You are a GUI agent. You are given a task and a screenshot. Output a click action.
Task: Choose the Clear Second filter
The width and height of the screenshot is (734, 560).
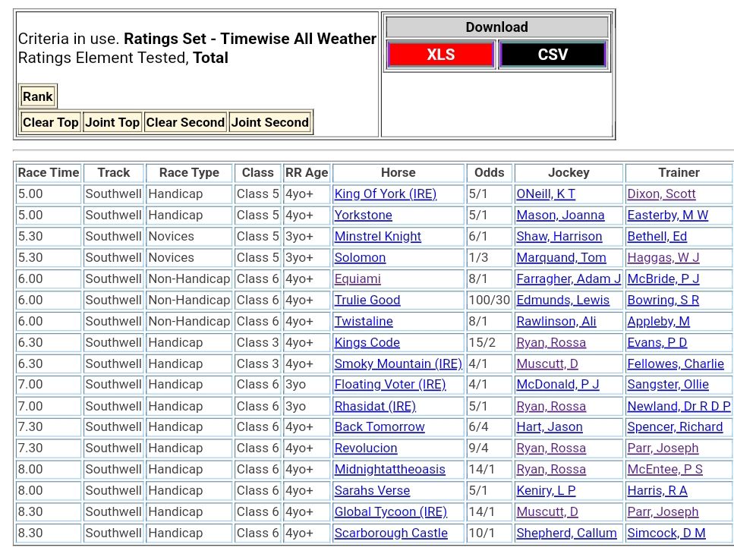tap(185, 122)
